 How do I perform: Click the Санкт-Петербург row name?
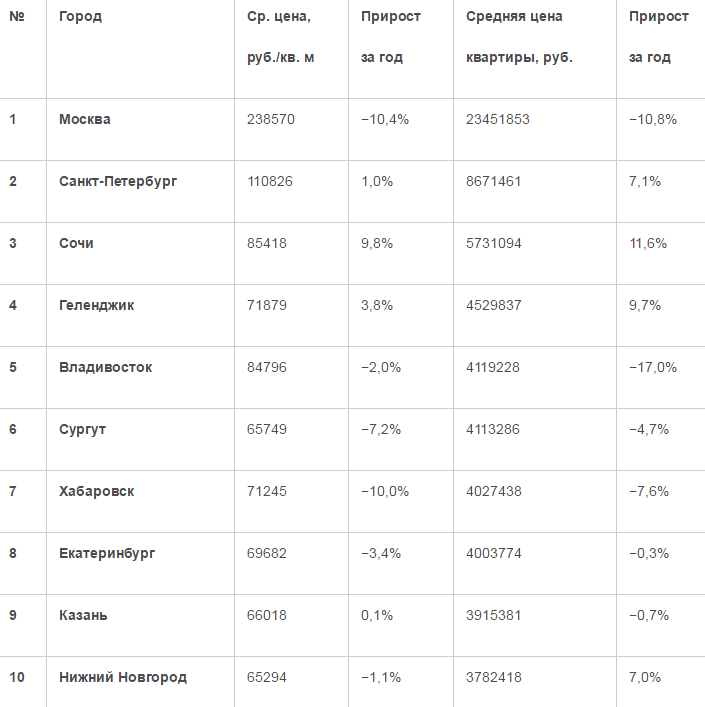pyautogui.click(x=118, y=182)
